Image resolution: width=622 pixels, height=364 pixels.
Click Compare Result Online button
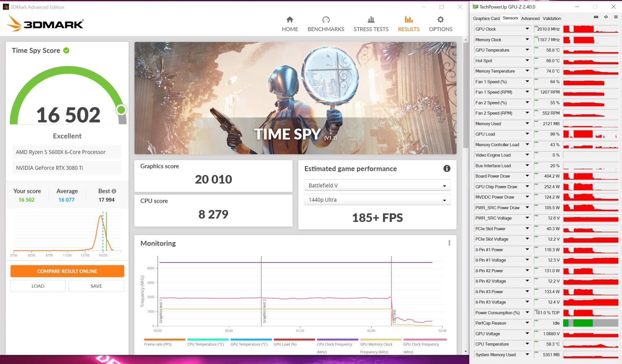click(x=67, y=271)
